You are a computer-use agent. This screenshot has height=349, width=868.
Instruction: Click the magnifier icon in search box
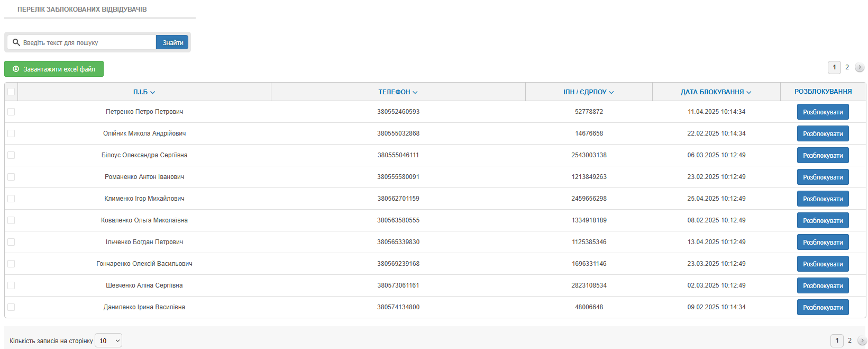pos(16,42)
